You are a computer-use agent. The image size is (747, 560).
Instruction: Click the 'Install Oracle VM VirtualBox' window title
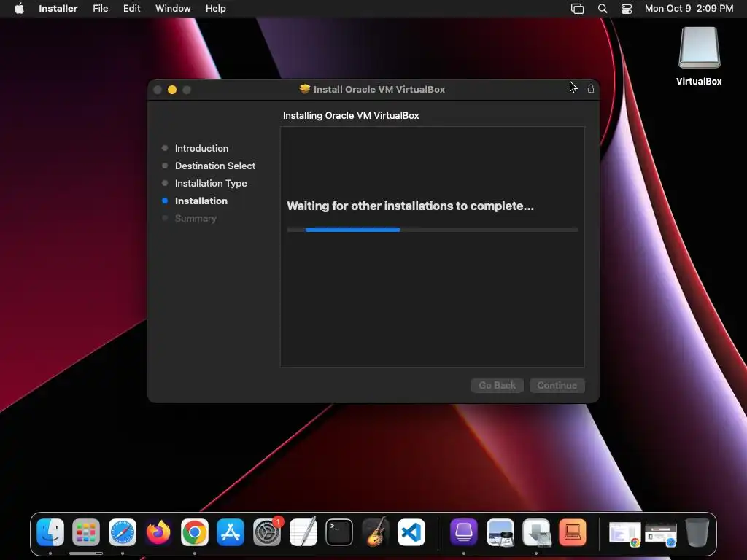coord(379,90)
